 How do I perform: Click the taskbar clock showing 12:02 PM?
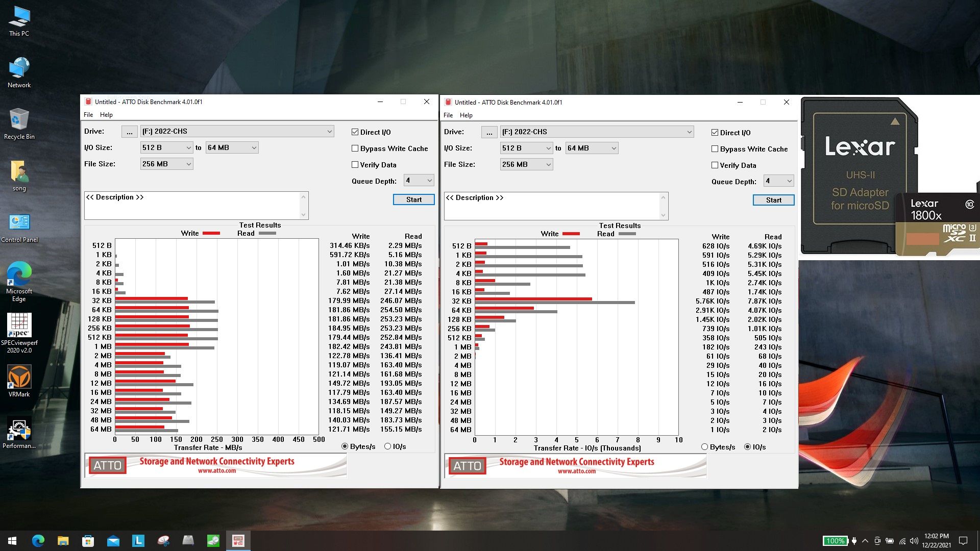coord(936,541)
